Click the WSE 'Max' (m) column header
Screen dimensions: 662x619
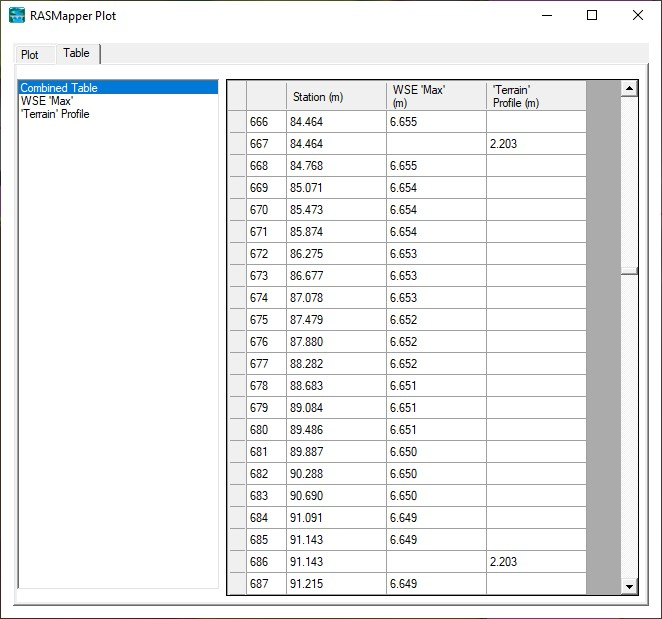click(436, 97)
